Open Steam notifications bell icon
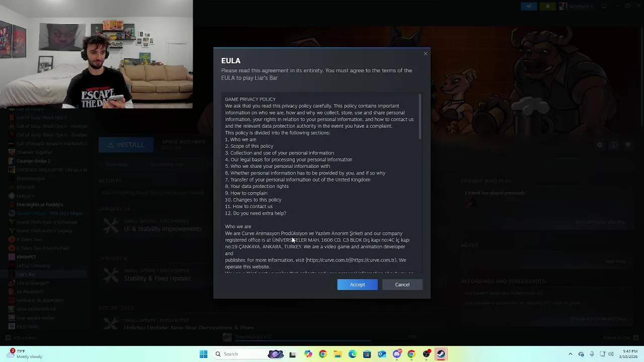Image resolution: width=644 pixels, height=362 pixels. click(x=547, y=6)
